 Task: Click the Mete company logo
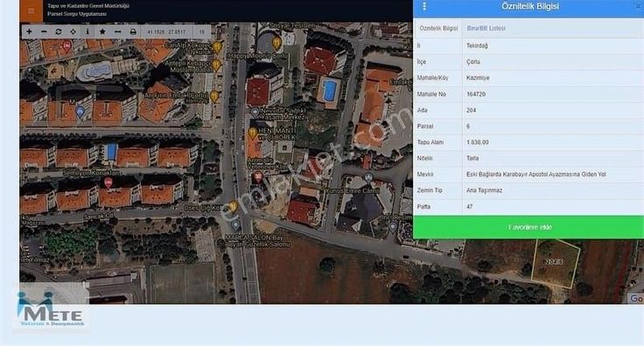pyautogui.click(x=51, y=308)
